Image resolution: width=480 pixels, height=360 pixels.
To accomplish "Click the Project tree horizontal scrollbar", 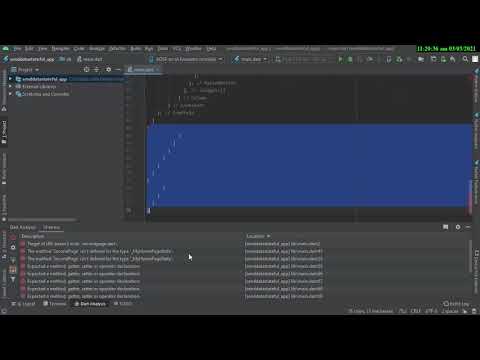I will pyautogui.click(x=43, y=220).
